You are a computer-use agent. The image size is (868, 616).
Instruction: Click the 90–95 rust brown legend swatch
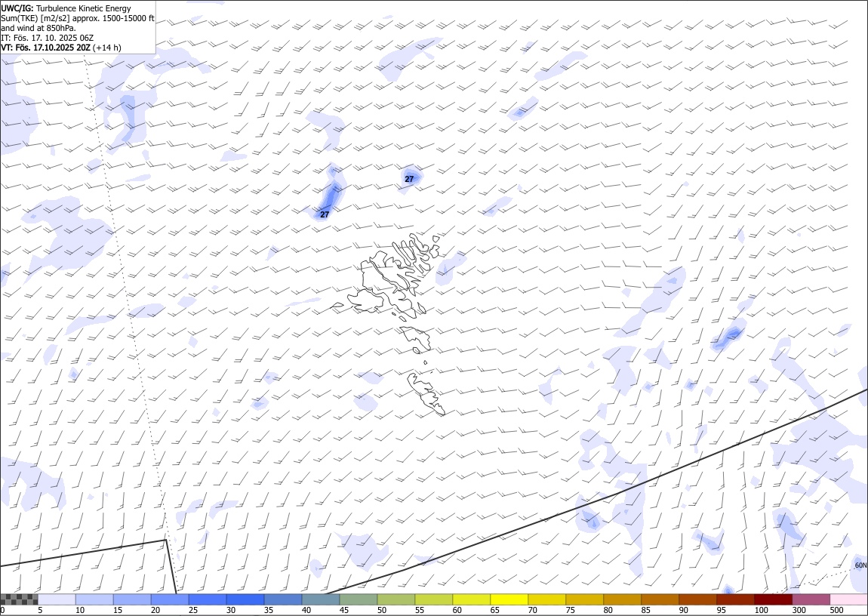point(697,599)
